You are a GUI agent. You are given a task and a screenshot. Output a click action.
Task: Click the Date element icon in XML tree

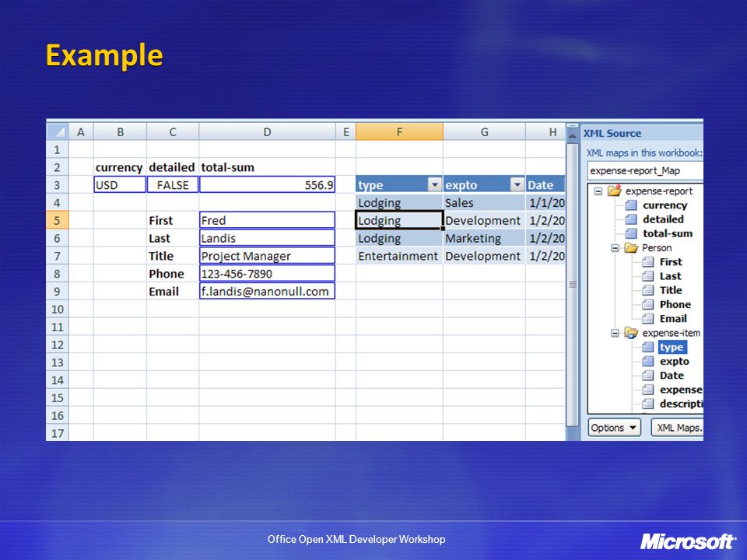(x=648, y=375)
